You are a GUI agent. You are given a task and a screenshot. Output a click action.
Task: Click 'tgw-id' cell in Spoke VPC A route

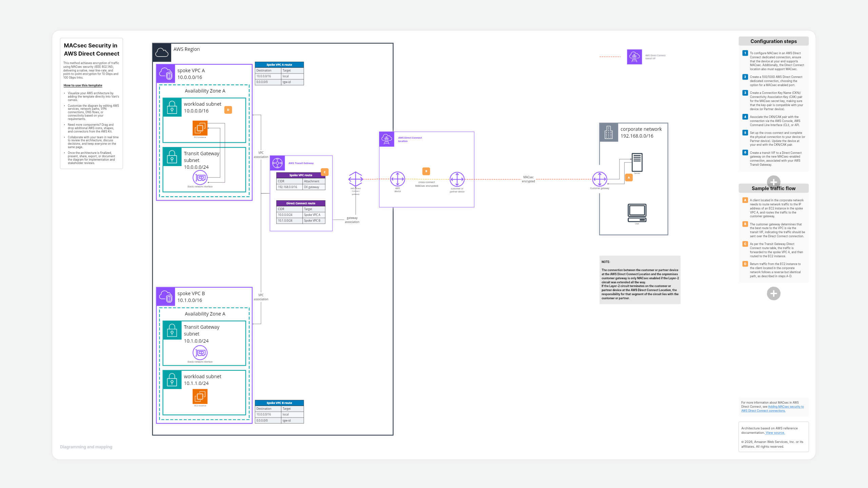(x=292, y=82)
